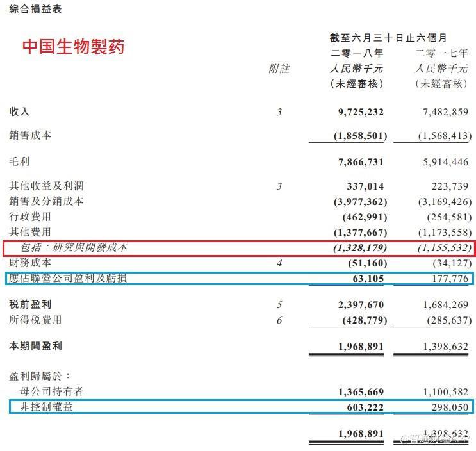476x451 pixels.
Task: Click the 附註 column header
Action: pos(279,69)
